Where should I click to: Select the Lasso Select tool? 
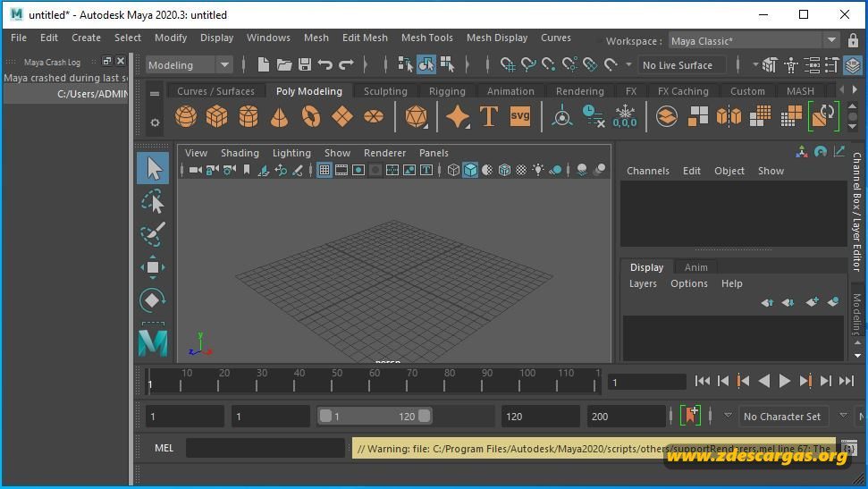click(x=153, y=201)
